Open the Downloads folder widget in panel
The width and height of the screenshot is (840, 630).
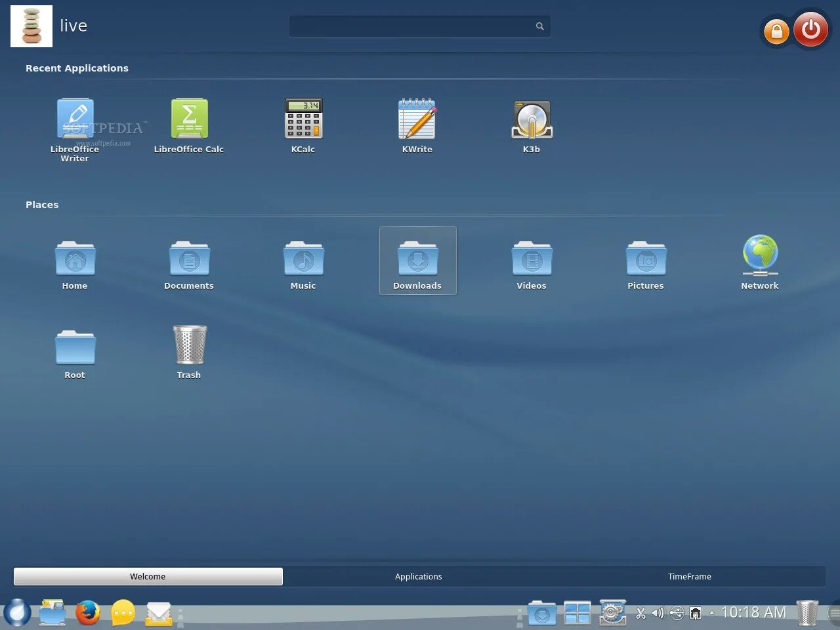(542, 614)
